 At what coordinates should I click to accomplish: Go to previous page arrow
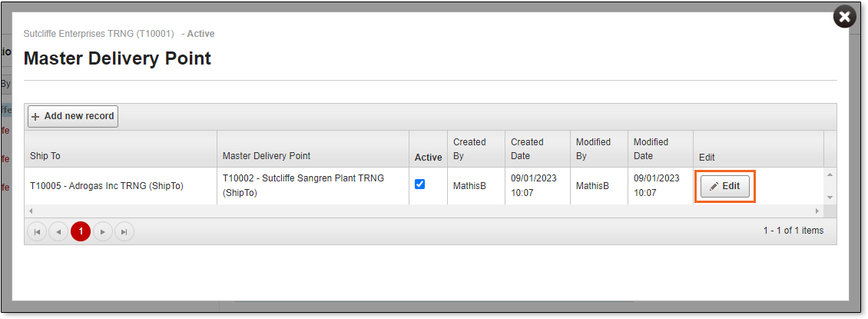click(x=58, y=231)
